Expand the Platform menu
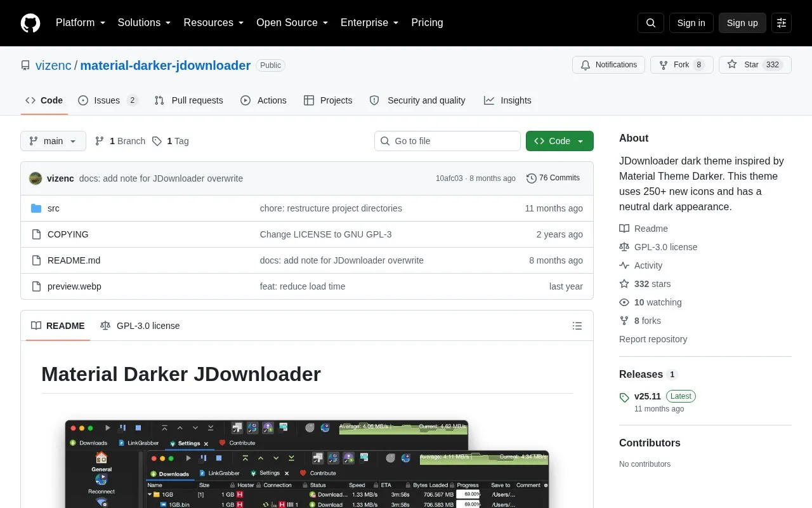The width and height of the screenshot is (812, 508). click(81, 23)
